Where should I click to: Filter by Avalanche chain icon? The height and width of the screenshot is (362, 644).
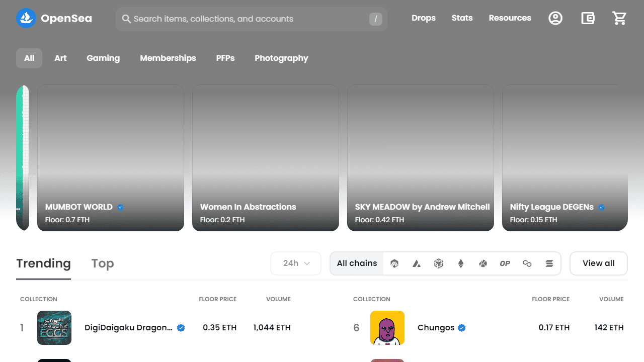click(417, 263)
